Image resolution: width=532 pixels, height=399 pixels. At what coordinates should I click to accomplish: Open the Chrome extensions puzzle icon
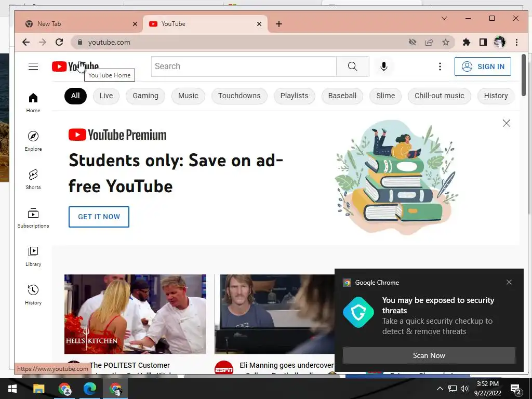tap(467, 42)
